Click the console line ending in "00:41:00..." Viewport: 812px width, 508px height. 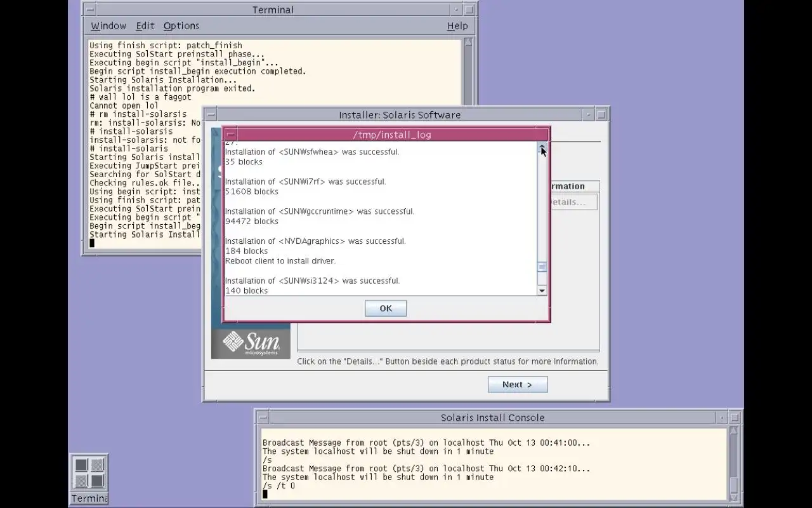tap(426, 443)
